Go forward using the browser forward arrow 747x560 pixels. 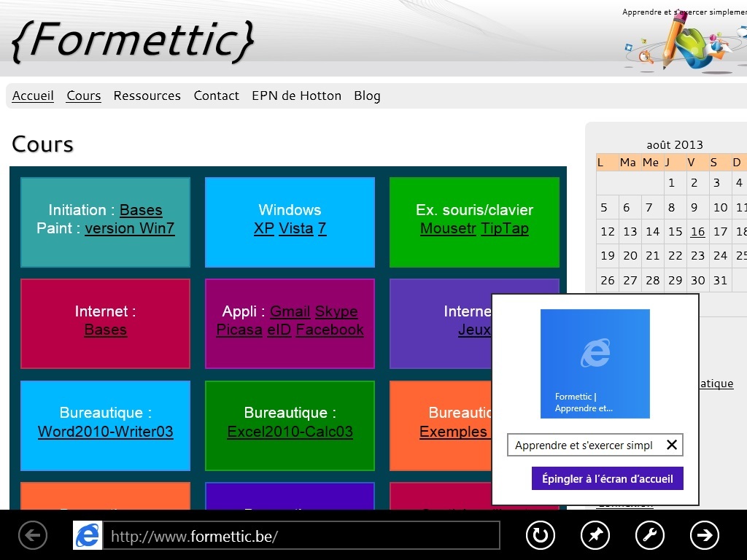[705, 535]
